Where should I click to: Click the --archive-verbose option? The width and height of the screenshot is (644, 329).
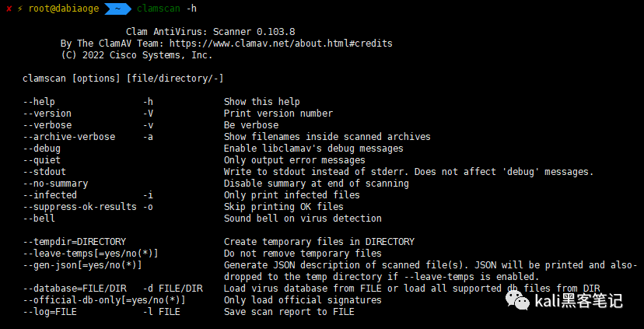coord(69,137)
